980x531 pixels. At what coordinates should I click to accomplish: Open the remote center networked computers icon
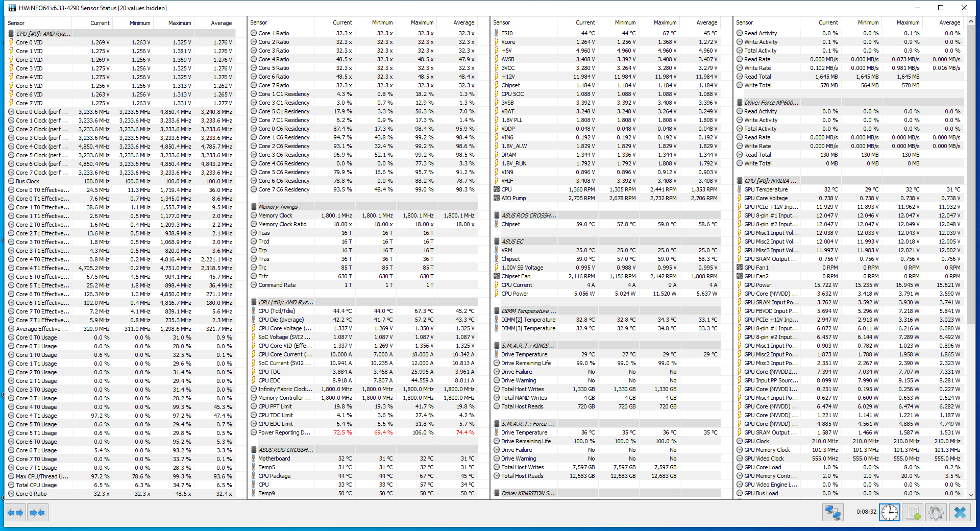click(833, 512)
